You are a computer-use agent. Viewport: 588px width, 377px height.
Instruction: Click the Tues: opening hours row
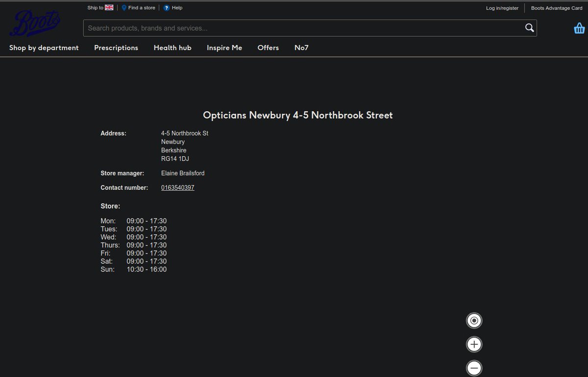point(134,229)
